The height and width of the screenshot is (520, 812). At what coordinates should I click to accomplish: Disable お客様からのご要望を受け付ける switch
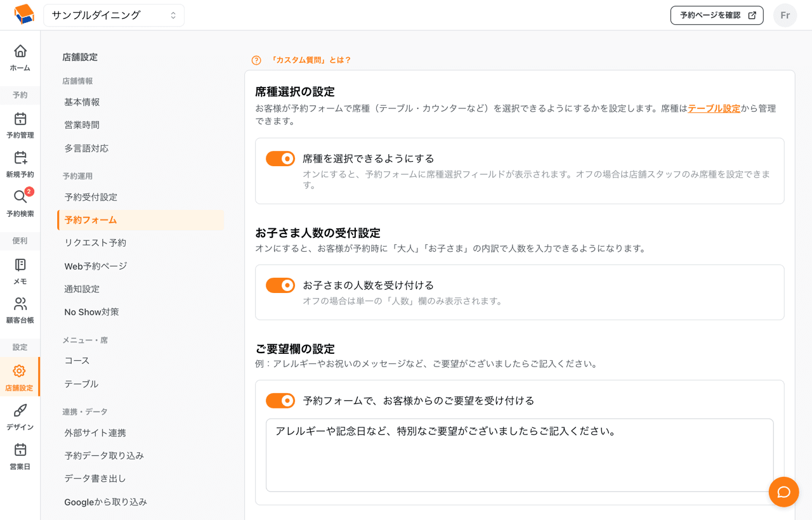pos(280,401)
